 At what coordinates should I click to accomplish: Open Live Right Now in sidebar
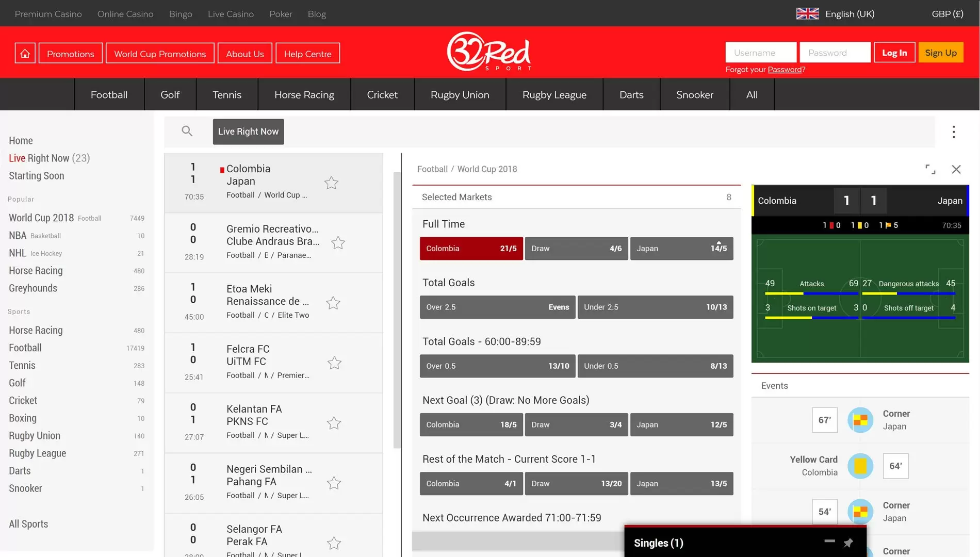pyautogui.click(x=50, y=158)
